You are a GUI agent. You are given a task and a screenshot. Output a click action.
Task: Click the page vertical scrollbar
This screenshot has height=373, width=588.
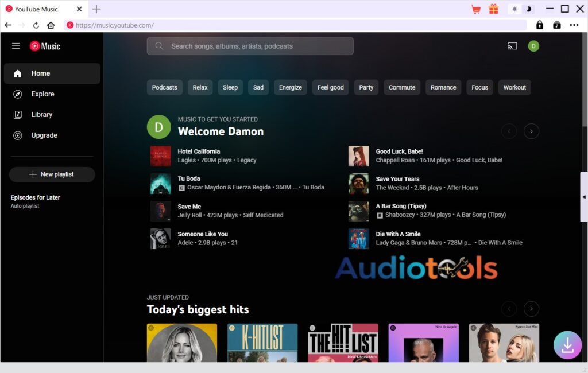pyautogui.click(x=585, y=79)
